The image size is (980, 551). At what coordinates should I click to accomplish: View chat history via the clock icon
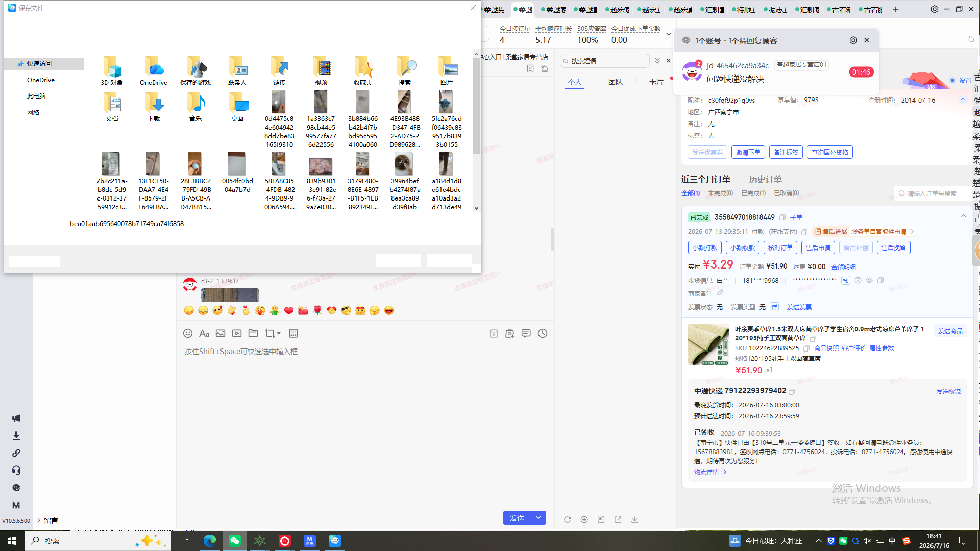pyautogui.click(x=543, y=333)
